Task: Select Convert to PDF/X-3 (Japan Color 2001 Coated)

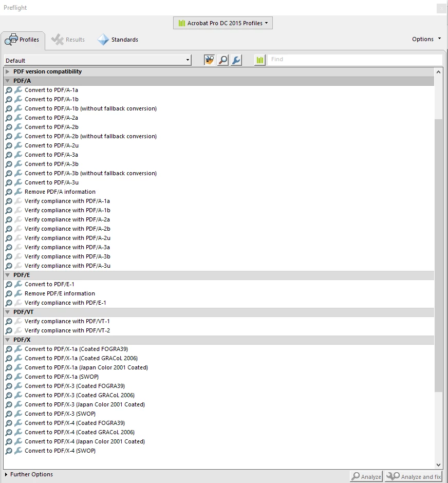Action: [x=85, y=404]
